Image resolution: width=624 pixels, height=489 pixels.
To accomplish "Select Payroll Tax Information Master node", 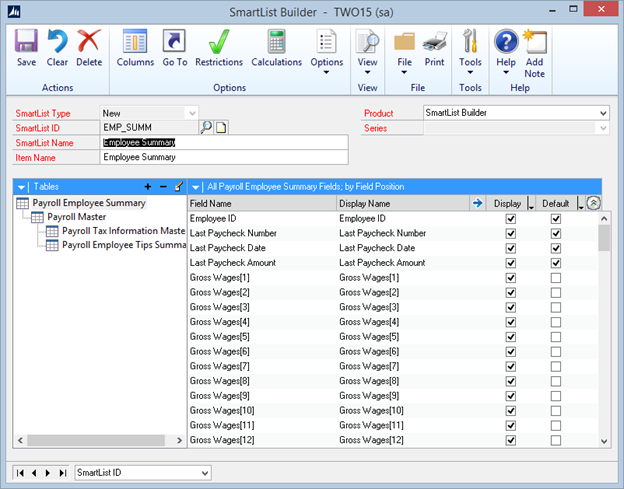I will coord(123,231).
